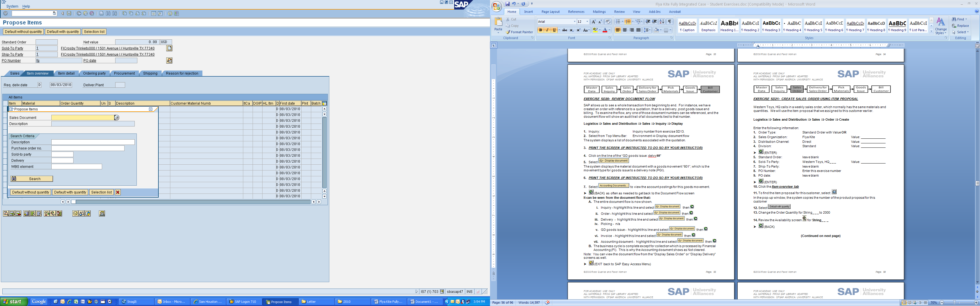Viewport: 980px width, 306px height.
Task: Click the display details magnifier icon below table
Action: (6, 214)
